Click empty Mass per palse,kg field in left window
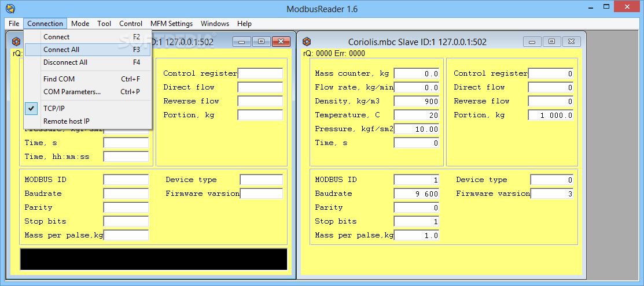This screenshot has height=286, width=644. point(126,236)
